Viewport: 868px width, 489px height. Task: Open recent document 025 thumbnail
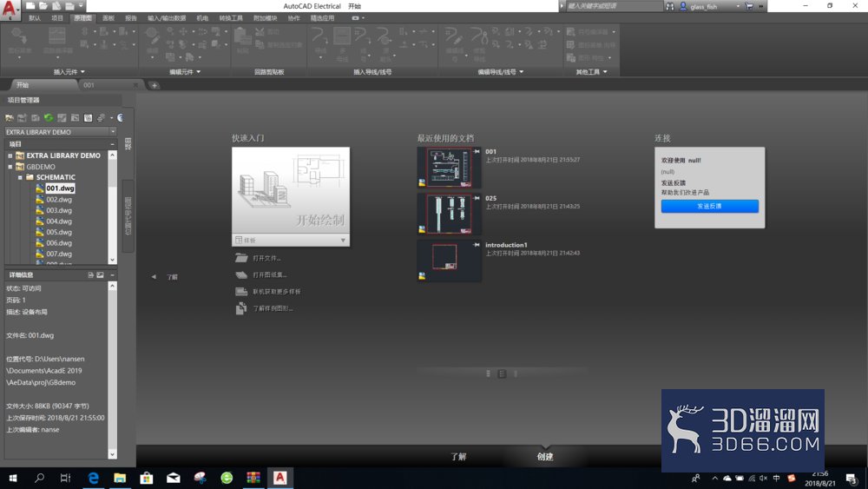point(449,214)
